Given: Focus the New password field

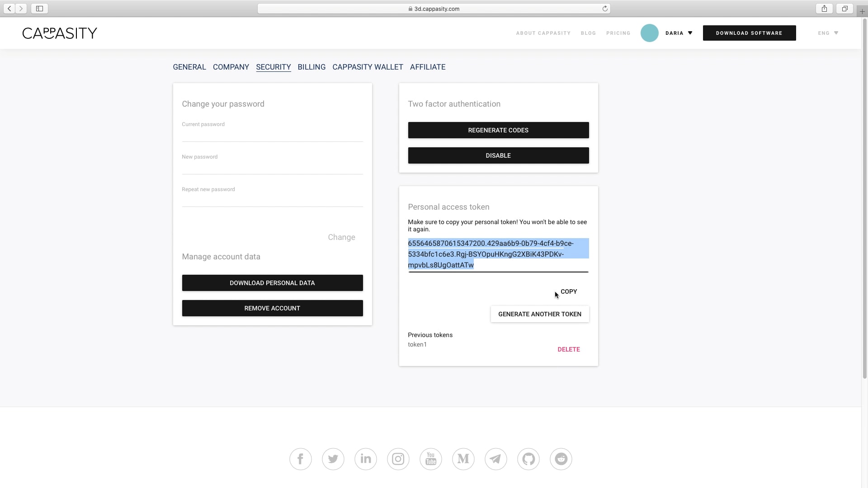Looking at the screenshot, I should (272, 168).
